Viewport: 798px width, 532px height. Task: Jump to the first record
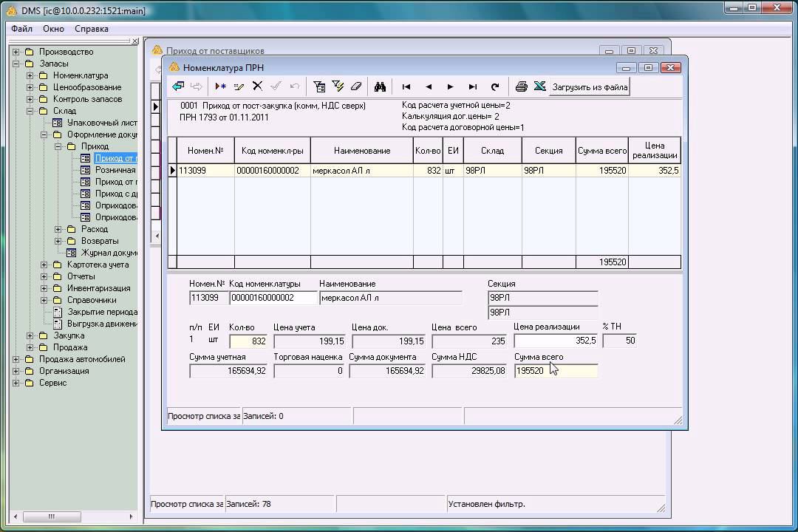(406, 86)
